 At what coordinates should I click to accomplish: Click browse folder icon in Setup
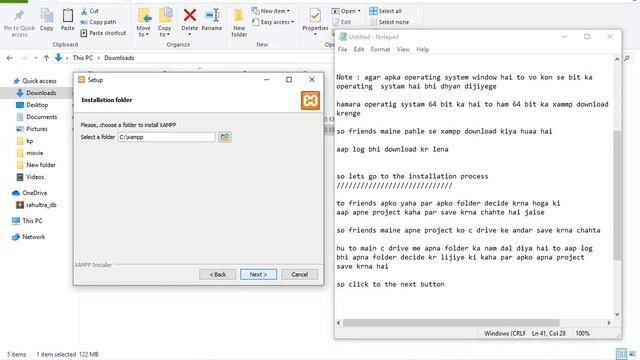point(225,137)
